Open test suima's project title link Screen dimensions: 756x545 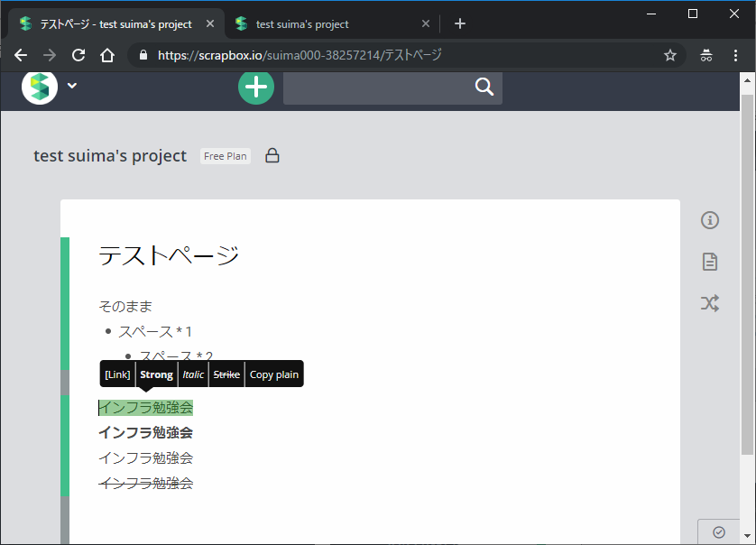pos(110,156)
